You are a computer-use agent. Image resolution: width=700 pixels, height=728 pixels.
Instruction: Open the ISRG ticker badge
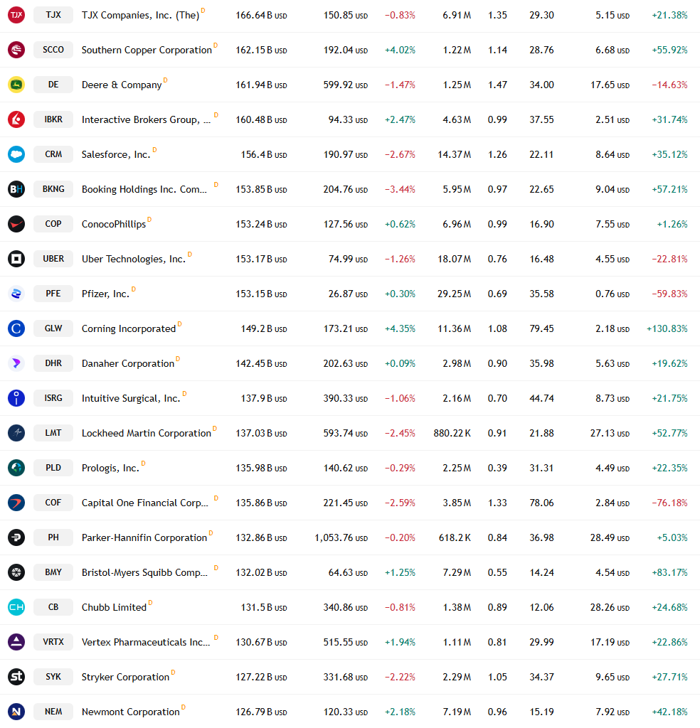pyautogui.click(x=53, y=398)
